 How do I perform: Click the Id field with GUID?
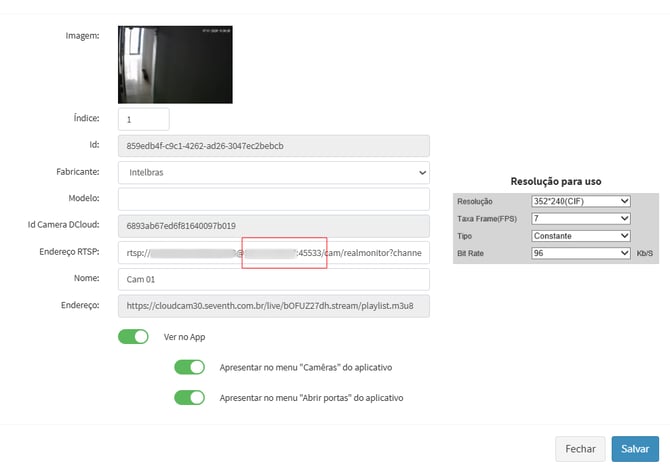click(273, 146)
